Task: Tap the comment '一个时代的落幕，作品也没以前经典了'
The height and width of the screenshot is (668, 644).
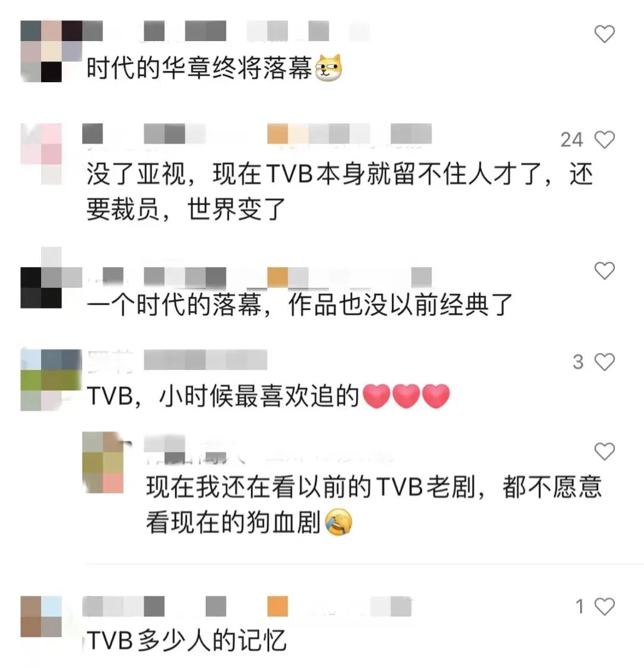Action: point(299,305)
